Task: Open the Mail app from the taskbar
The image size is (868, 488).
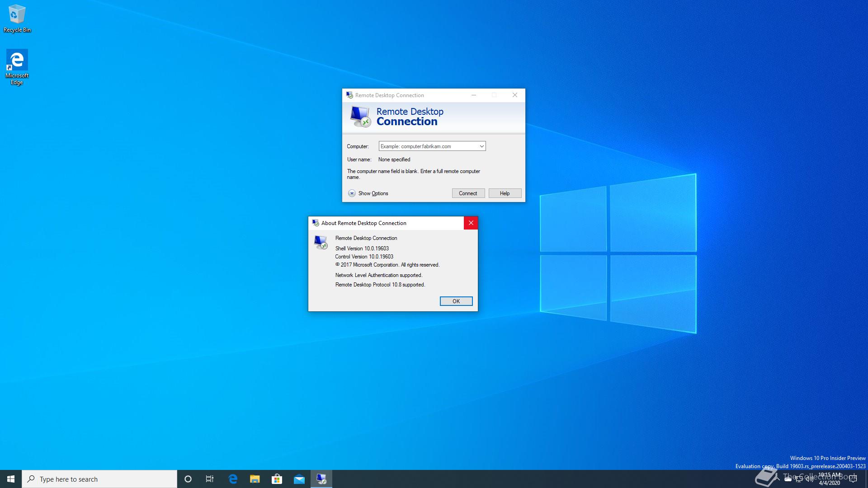Action: (x=299, y=479)
